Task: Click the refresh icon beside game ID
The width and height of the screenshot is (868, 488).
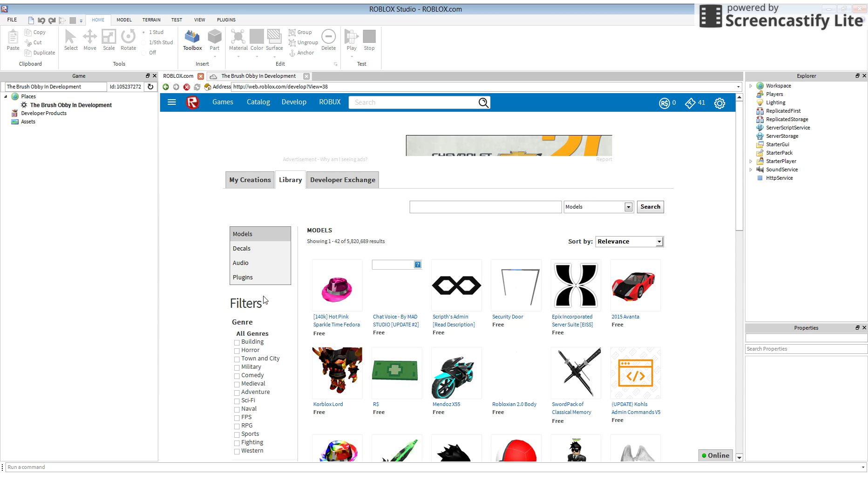Action: click(x=150, y=87)
